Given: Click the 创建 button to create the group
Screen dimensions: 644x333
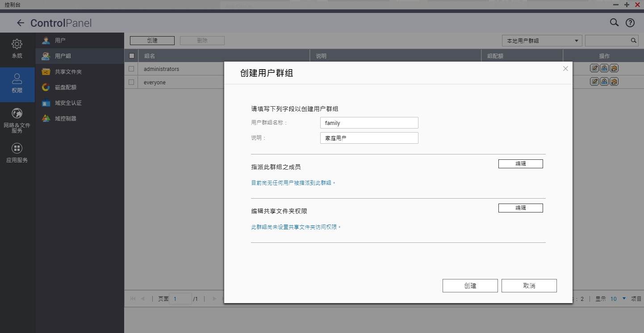Looking at the screenshot, I should [470, 285].
